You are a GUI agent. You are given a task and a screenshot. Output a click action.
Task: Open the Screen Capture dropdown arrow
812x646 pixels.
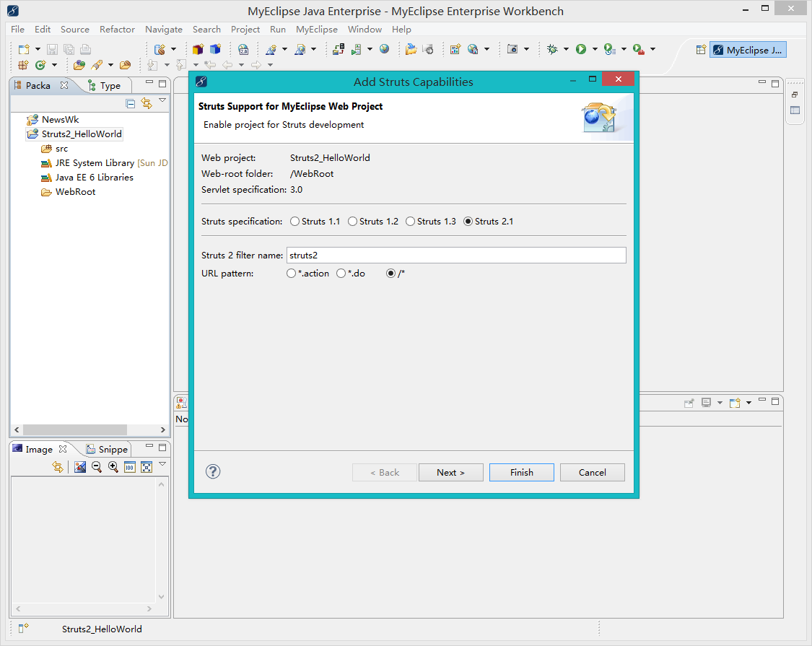(527, 49)
